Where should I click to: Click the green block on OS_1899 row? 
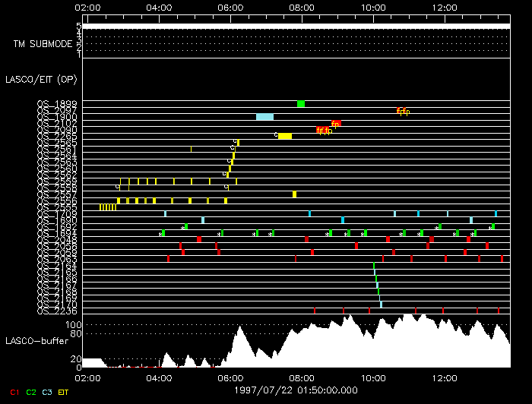click(x=301, y=104)
